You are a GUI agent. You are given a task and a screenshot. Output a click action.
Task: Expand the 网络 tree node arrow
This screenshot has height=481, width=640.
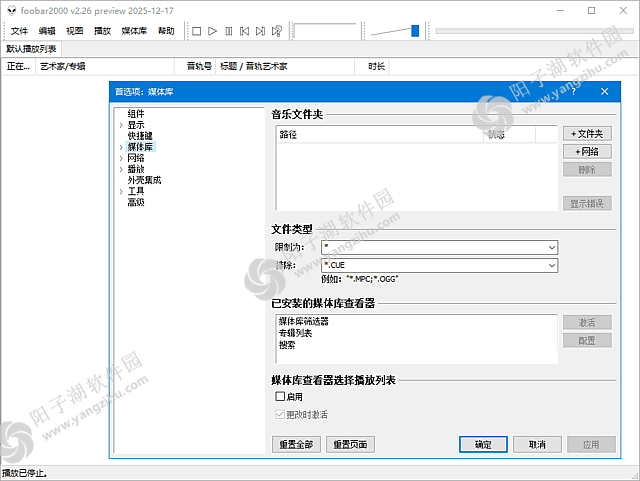pyautogui.click(x=121, y=158)
